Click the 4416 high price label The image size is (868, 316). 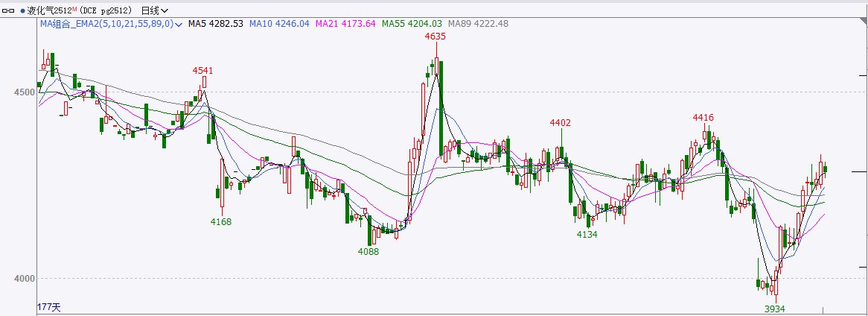703,117
